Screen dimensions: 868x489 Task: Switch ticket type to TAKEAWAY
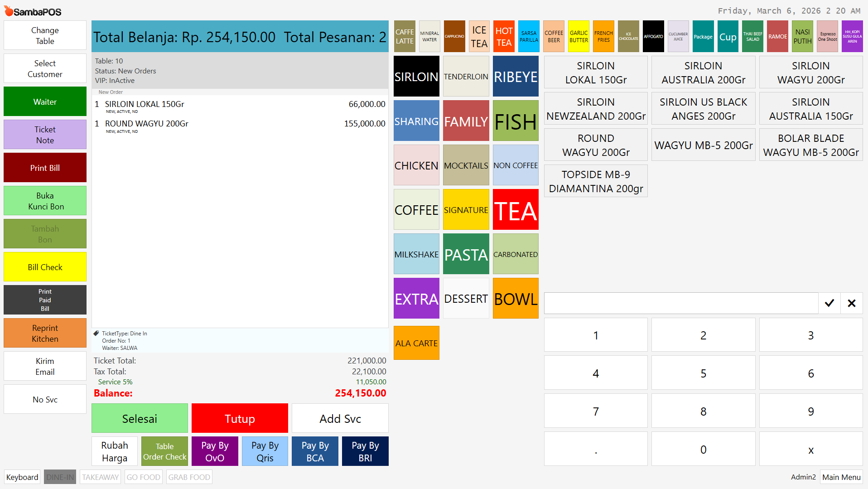coord(100,477)
